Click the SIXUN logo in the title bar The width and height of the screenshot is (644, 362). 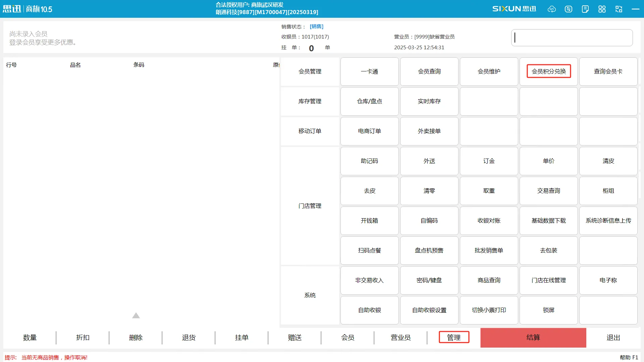tap(514, 9)
